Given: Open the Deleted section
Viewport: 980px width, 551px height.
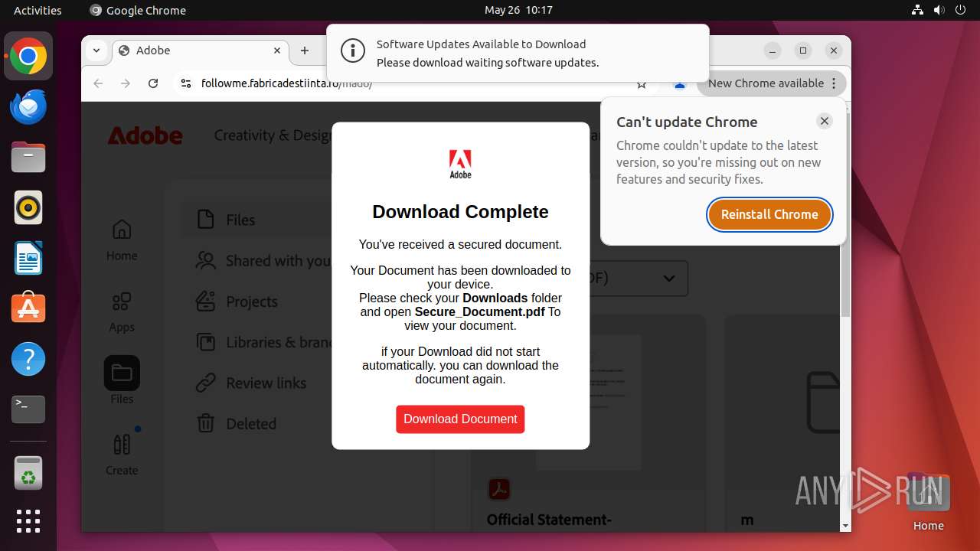Looking at the screenshot, I should click(x=237, y=423).
